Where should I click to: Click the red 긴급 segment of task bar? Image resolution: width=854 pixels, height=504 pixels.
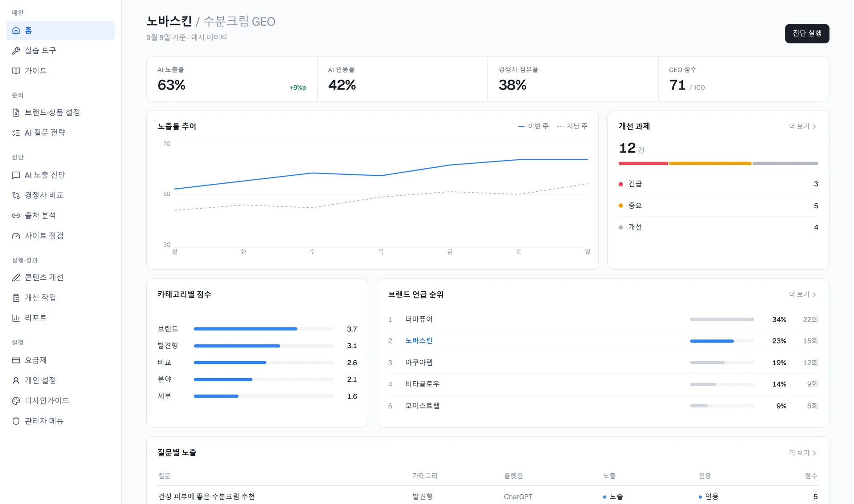point(643,163)
